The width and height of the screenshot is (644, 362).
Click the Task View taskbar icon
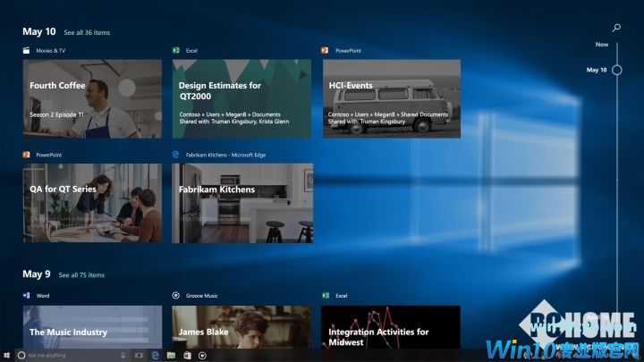tap(139, 355)
